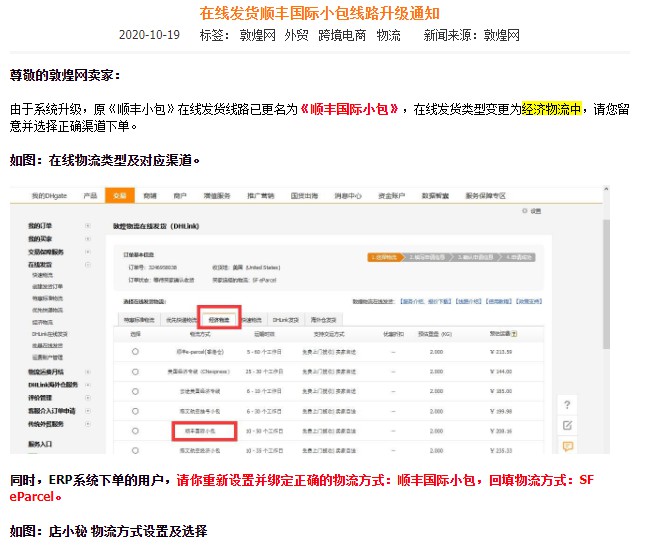Image resolution: width=645 pixels, height=549 pixels.
Task: Click the 服务介绍、报价下载 bracketed link
Action: click(426, 301)
